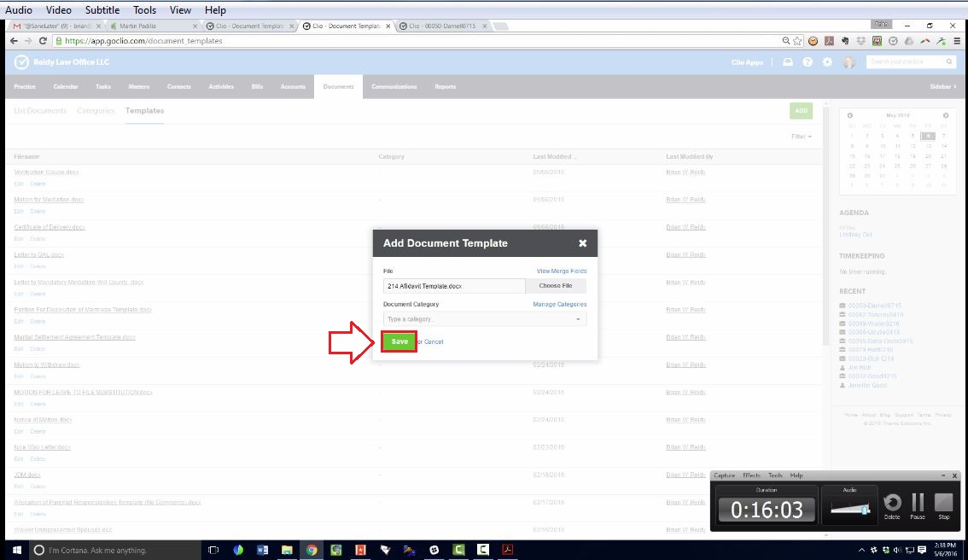Screen dimensions: 968x560
Task: Open the Chrome hamburger menu
Action: coord(957,41)
